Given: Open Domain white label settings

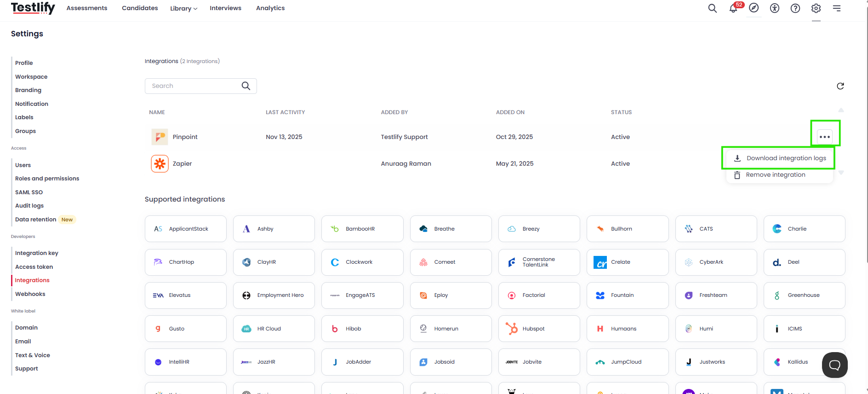Looking at the screenshot, I should pos(26,328).
